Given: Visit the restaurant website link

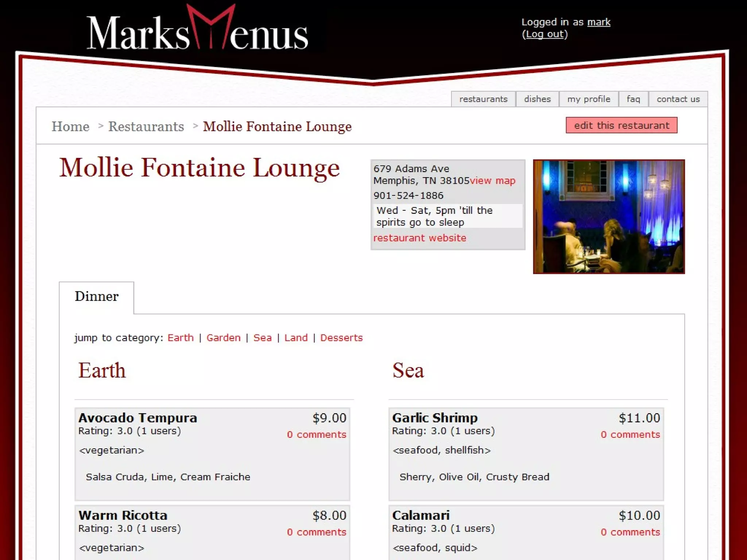Looking at the screenshot, I should [419, 238].
